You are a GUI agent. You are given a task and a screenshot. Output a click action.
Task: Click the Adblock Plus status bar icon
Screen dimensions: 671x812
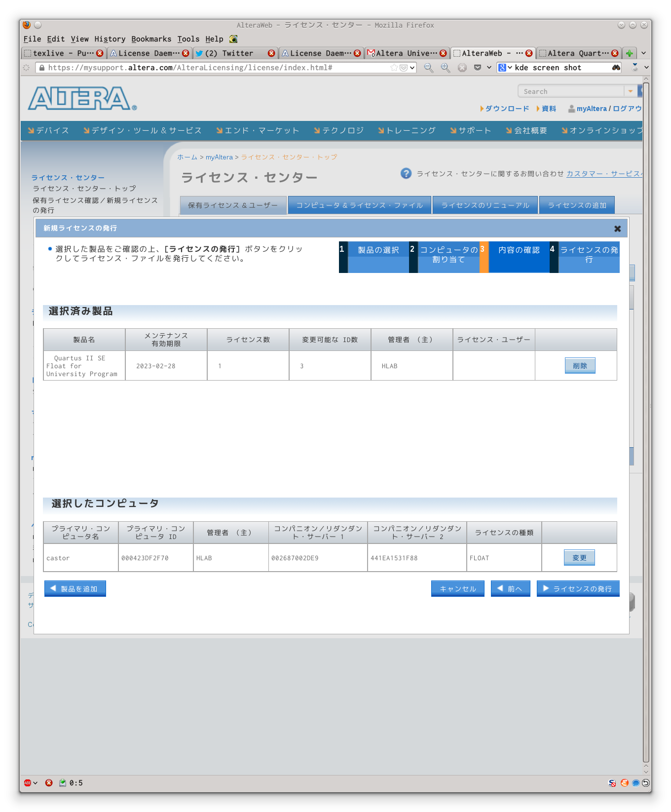pos(28,783)
